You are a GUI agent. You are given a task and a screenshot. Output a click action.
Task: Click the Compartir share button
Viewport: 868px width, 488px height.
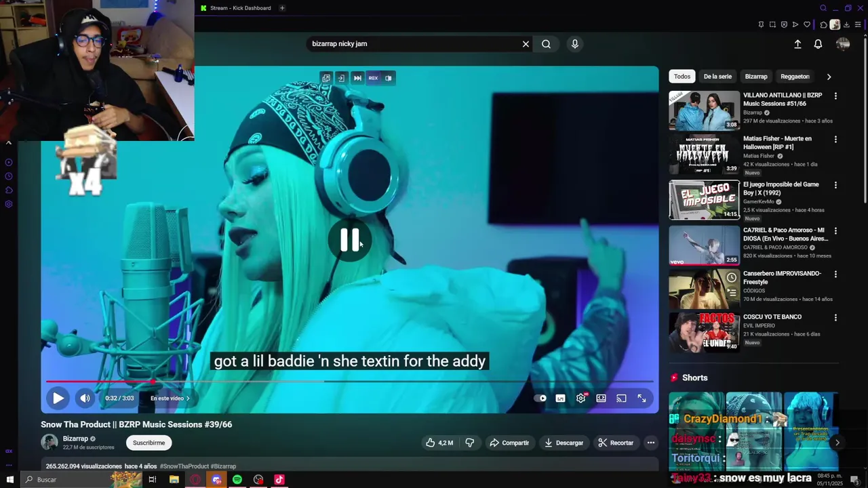click(x=509, y=443)
